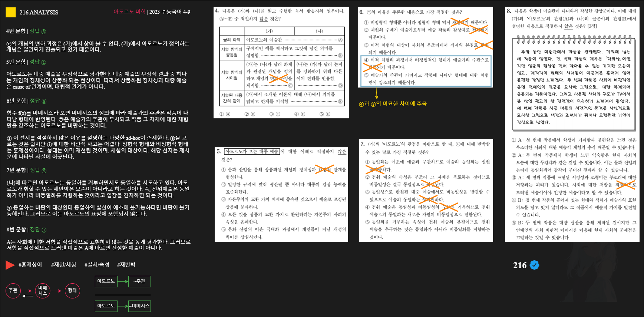Click the yellow note ④과 ⑤의 미묘한 차이에 주목
Viewport: 644px width, 317px height.
tap(393, 104)
